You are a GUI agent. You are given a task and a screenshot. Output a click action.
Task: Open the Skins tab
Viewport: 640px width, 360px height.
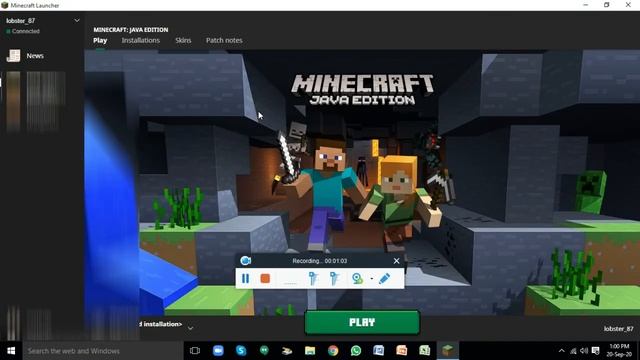coord(183,40)
